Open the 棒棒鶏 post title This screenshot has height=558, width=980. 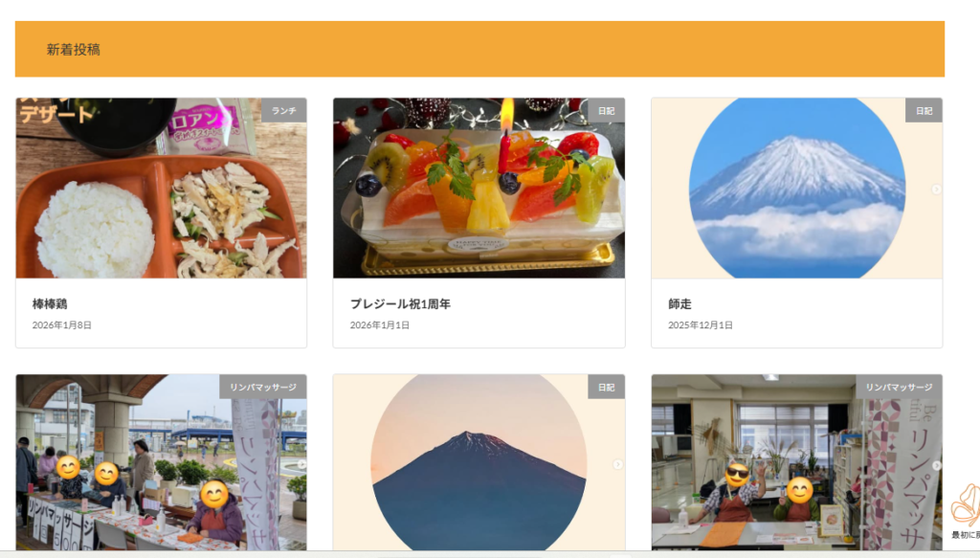tap(50, 303)
